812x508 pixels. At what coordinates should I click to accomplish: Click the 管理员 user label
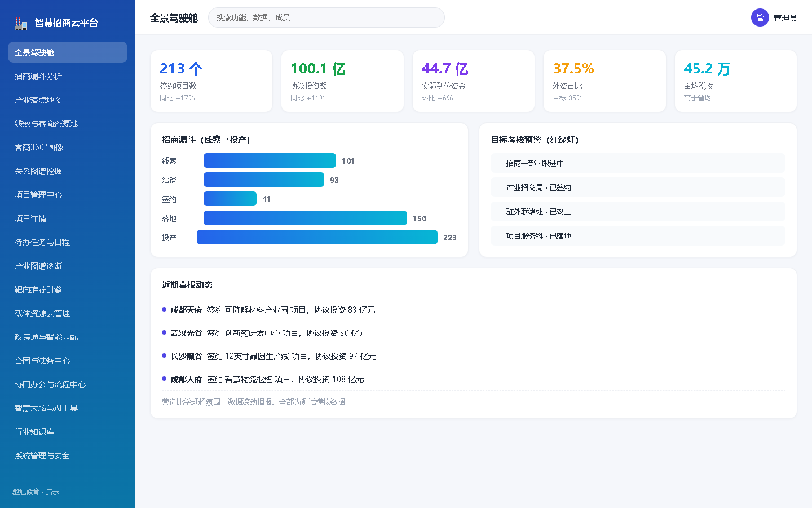[785, 18]
